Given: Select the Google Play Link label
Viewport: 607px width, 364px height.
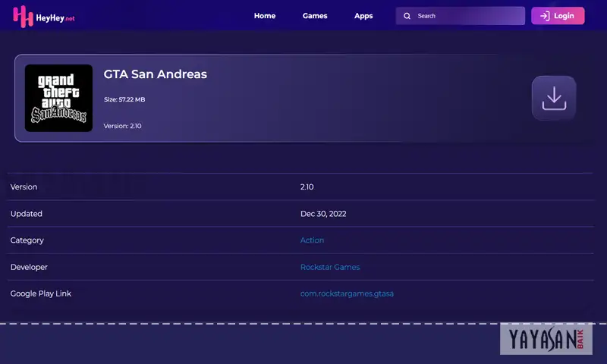Looking at the screenshot, I should (x=41, y=293).
